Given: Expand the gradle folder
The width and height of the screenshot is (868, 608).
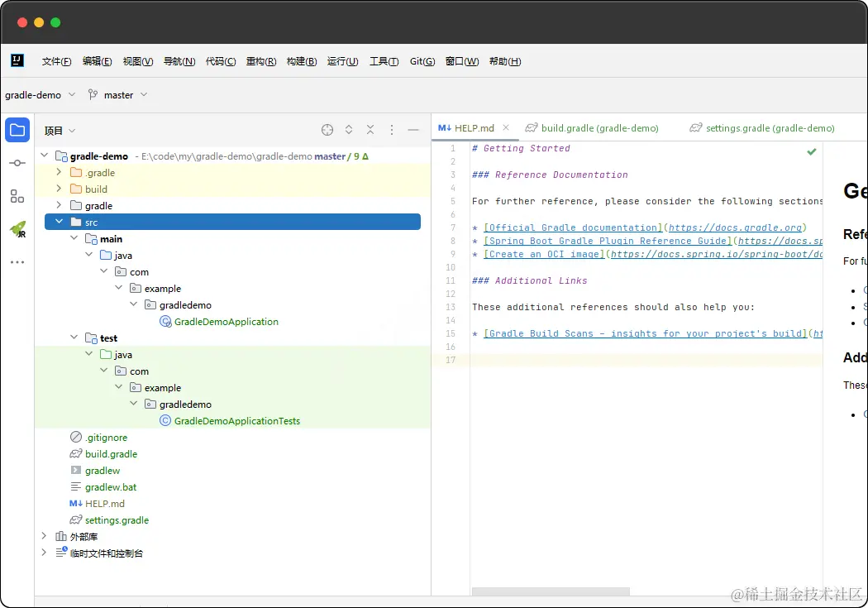Looking at the screenshot, I should tap(59, 205).
